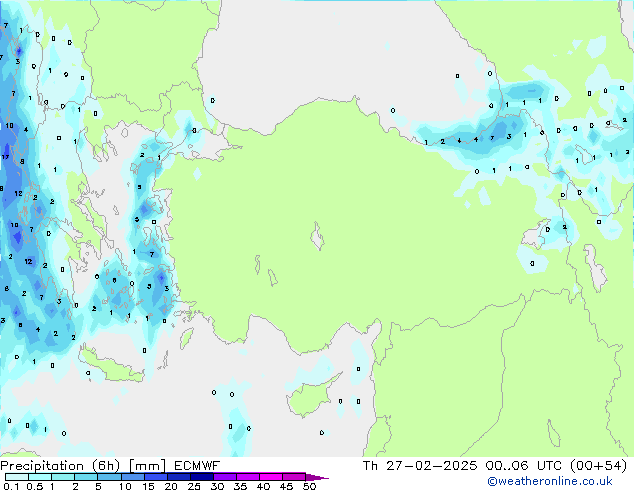Screen dimensions: 634x490
Task: Click the '17' precipitation value on map
Action: (5, 157)
